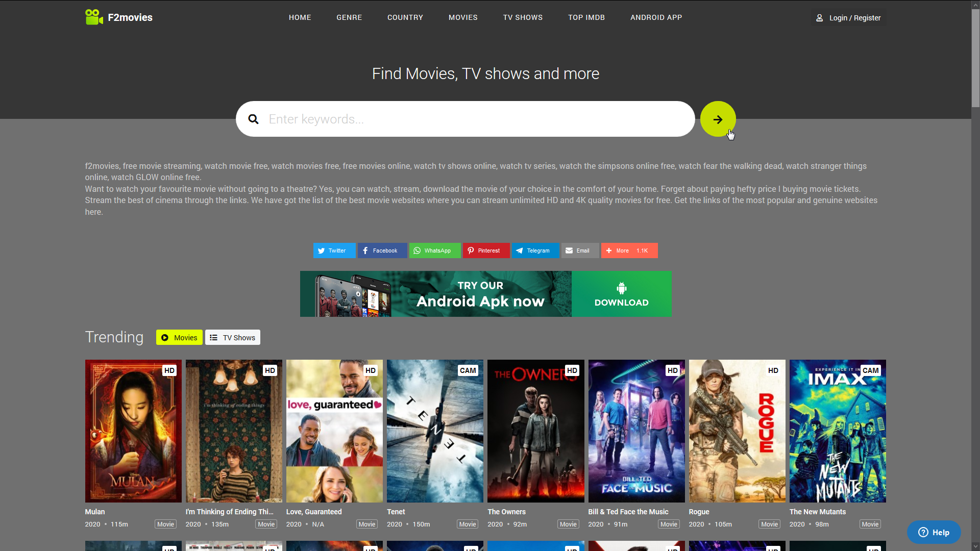Click the magnifier icon in search bar
The height and width of the screenshot is (551, 980).
coord(253,119)
